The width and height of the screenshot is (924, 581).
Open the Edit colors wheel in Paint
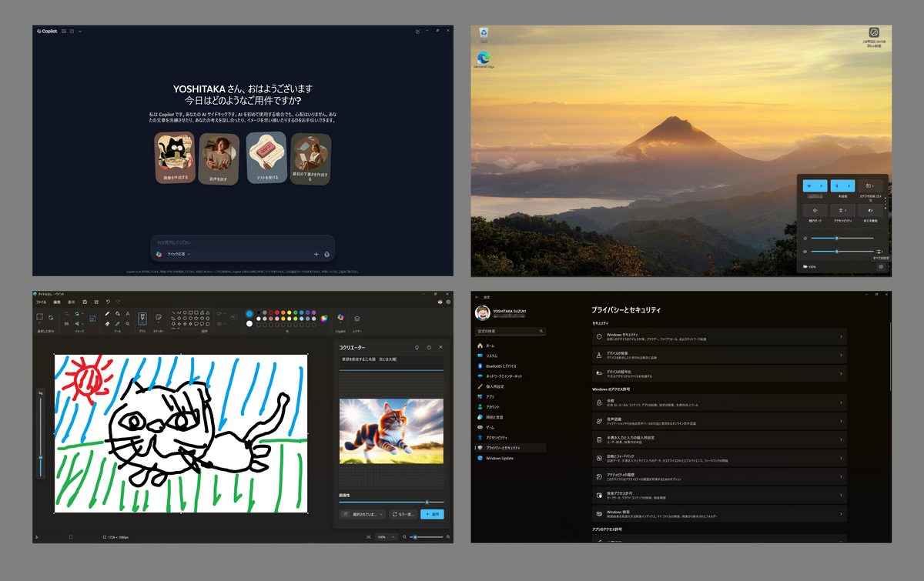324,319
